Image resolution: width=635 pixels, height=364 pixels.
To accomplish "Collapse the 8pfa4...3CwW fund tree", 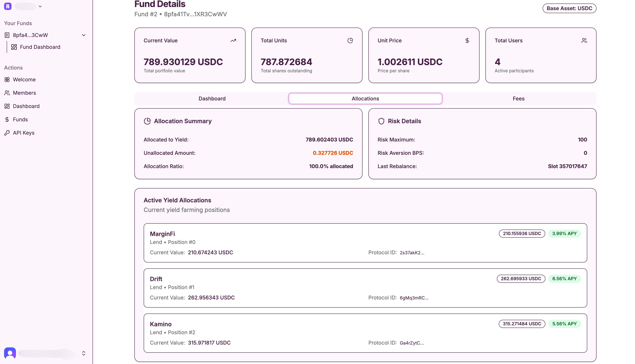I will (x=83, y=35).
